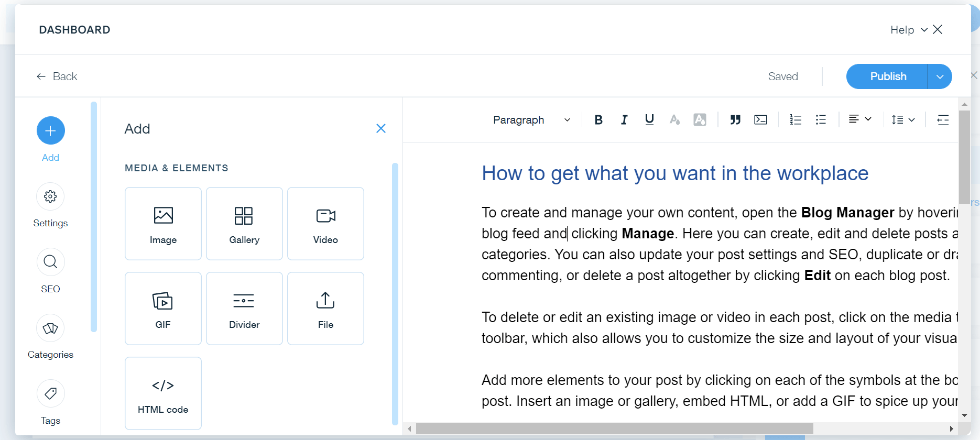The image size is (980, 440).
Task: Toggle italic formatting
Action: click(x=624, y=120)
